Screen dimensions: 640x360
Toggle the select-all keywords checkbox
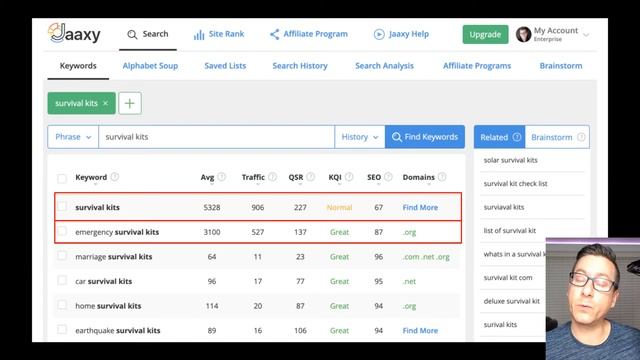tap(62, 178)
